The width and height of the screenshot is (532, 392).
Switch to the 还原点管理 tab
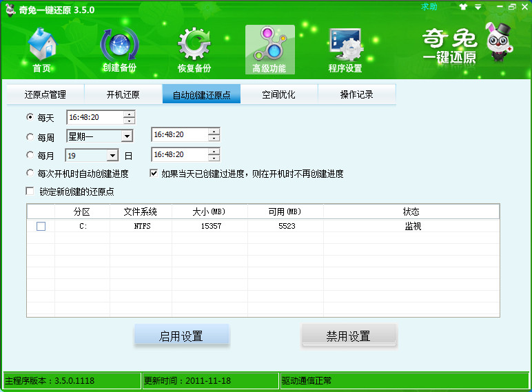point(45,94)
